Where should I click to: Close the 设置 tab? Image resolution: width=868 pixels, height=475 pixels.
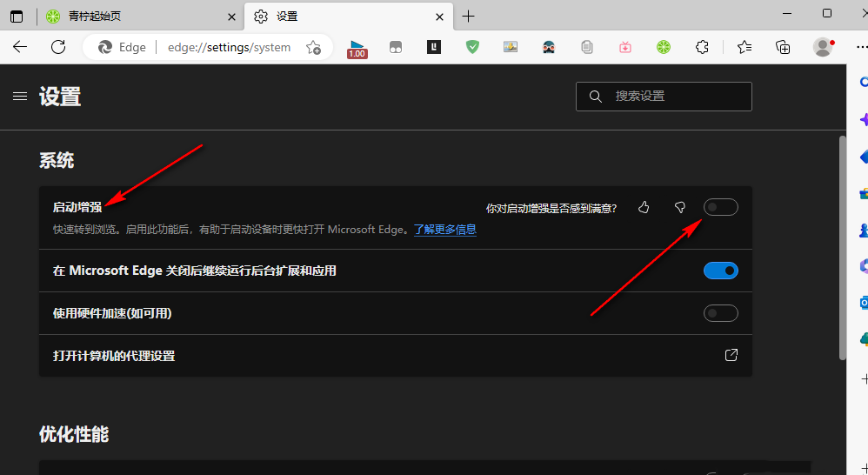point(439,17)
